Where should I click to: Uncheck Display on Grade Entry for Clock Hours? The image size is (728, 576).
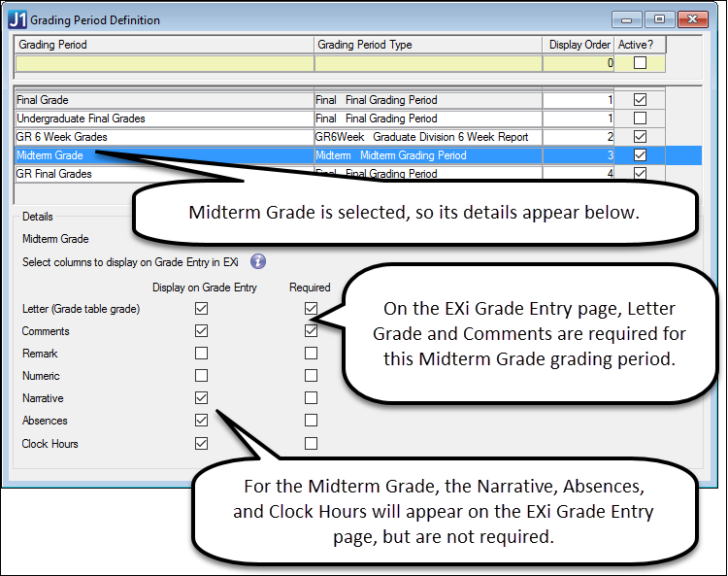click(x=201, y=443)
